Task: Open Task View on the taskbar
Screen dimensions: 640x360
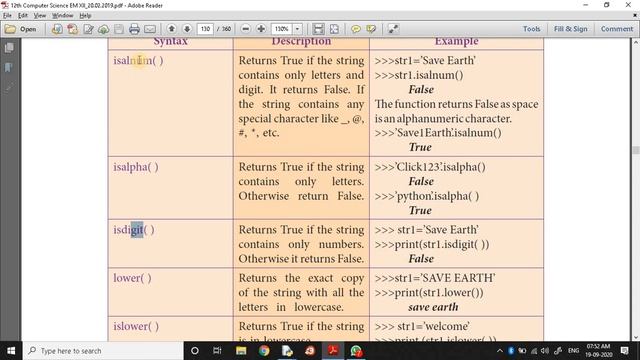Action: [x=217, y=351]
